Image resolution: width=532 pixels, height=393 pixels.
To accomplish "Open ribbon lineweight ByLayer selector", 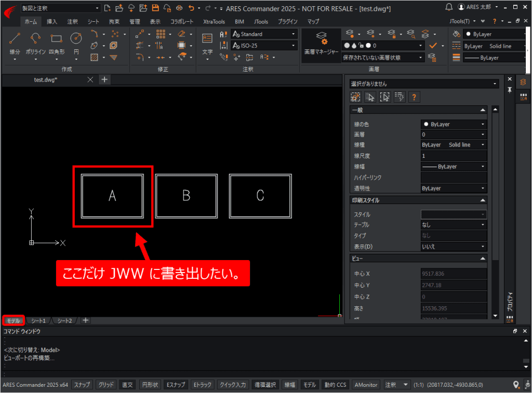I will coord(495,58).
